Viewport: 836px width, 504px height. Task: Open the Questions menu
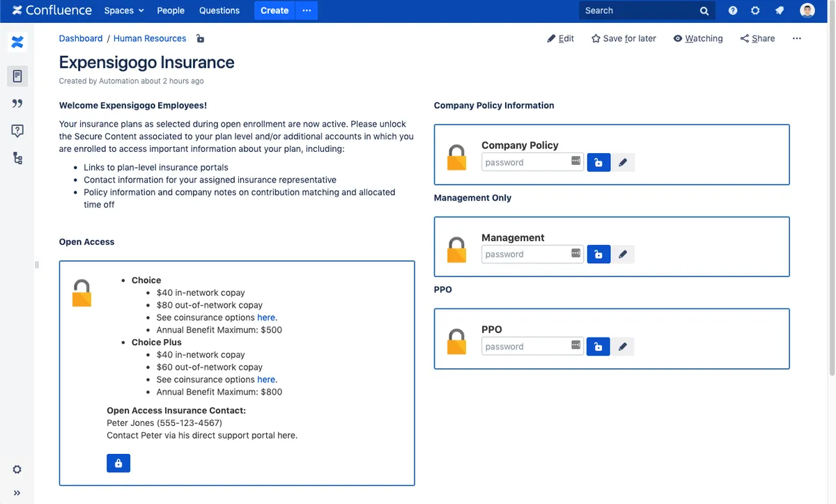click(x=219, y=10)
